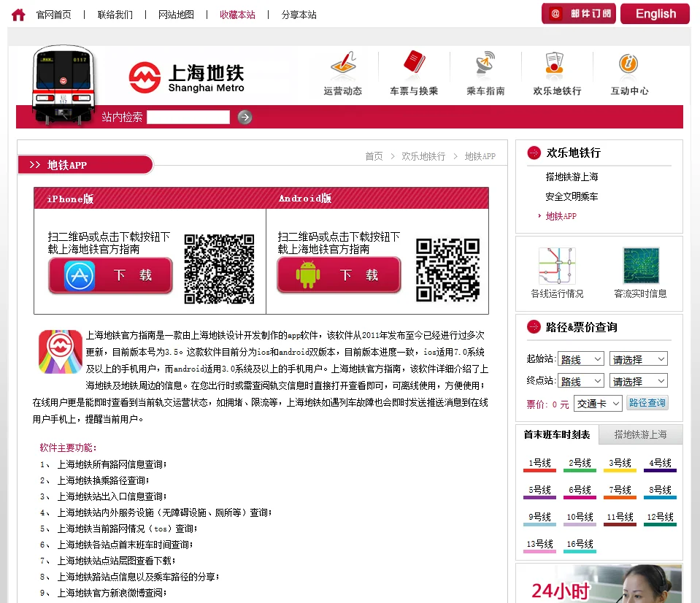
Task: Switch to the 搭地铁游上海 tab
Action: click(640, 434)
